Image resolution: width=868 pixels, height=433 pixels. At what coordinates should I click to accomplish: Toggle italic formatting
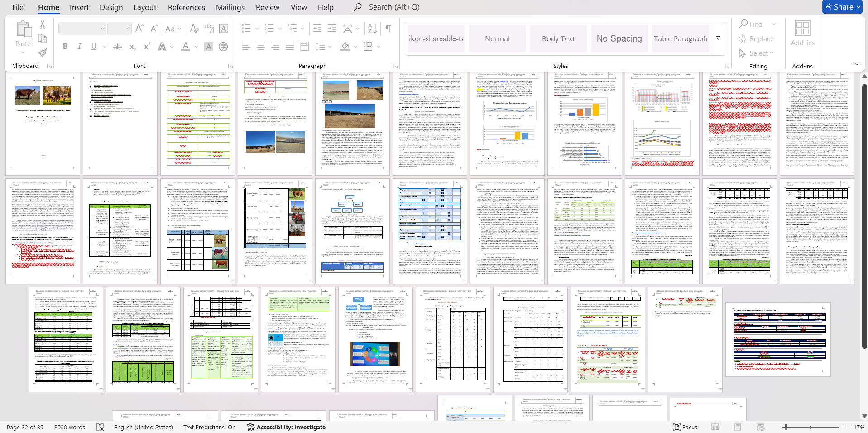80,47
